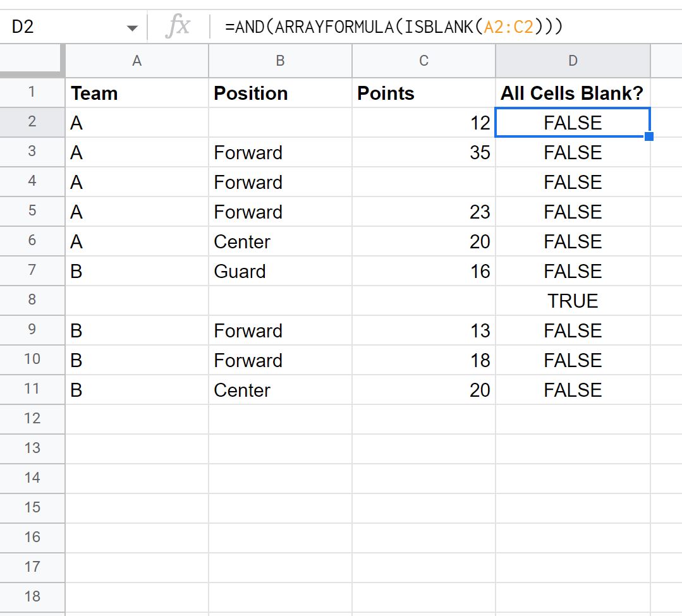Click the cell with value 12
The width and height of the screenshot is (682, 616).
tap(423, 123)
